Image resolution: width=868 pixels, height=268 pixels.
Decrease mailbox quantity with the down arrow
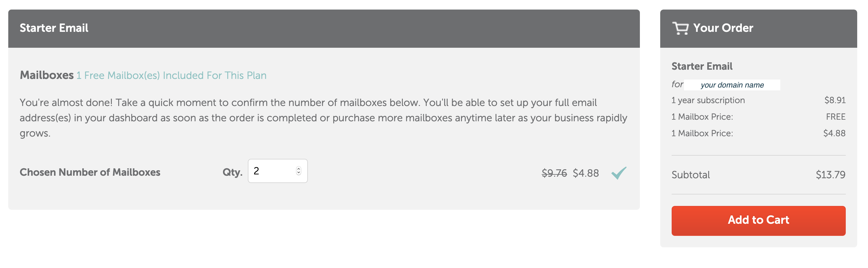pos(299,173)
